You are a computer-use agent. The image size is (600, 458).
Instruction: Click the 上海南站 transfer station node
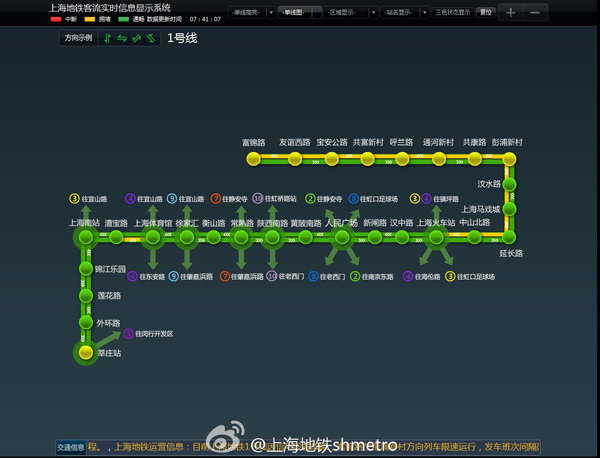click(x=86, y=237)
